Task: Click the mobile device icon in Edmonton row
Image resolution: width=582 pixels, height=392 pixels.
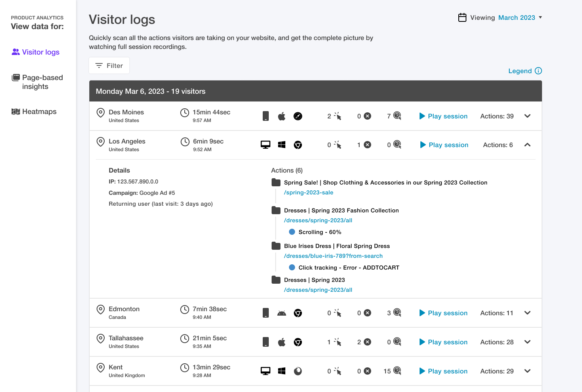Action: [266, 313]
